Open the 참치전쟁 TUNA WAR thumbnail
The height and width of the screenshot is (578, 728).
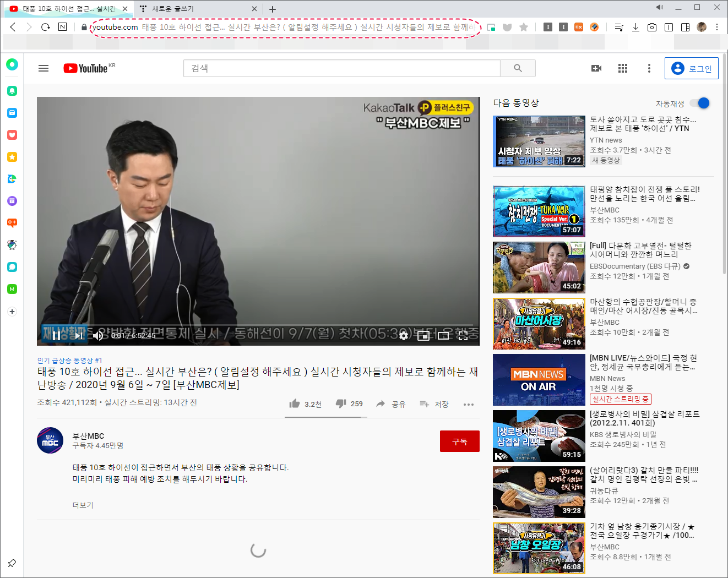click(539, 211)
